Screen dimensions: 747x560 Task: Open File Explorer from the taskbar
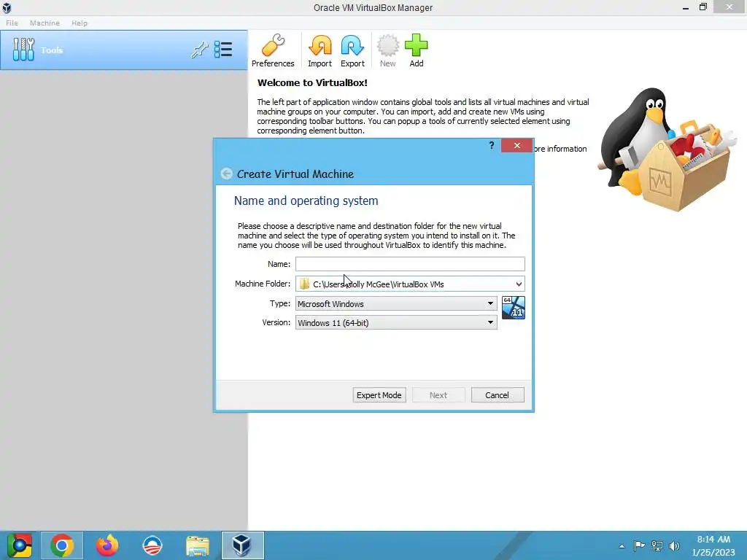coord(197,545)
